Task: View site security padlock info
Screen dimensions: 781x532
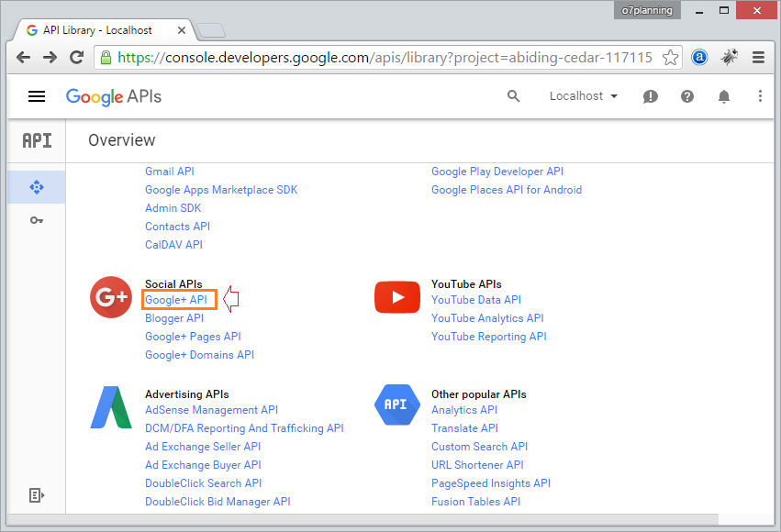Action: coord(106,58)
